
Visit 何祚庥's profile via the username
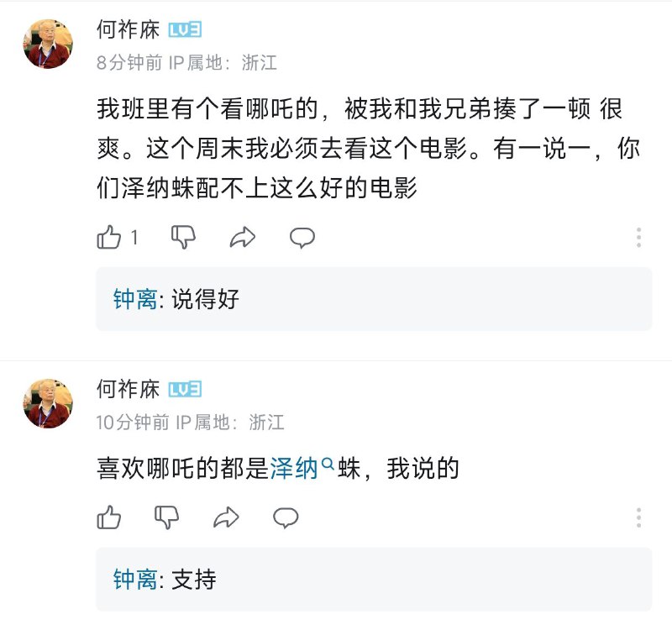pos(128,28)
